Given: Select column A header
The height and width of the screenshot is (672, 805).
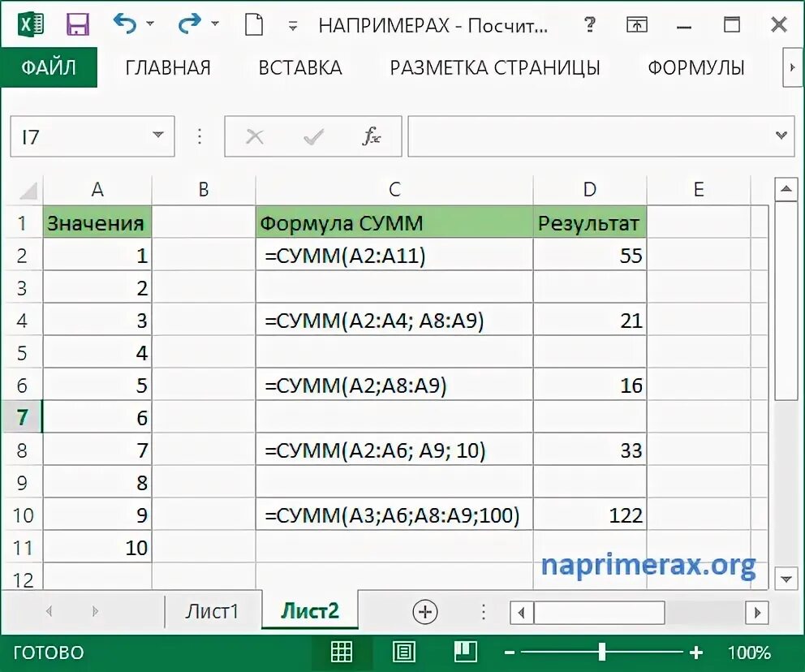Looking at the screenshot, I should click(97, 189).
